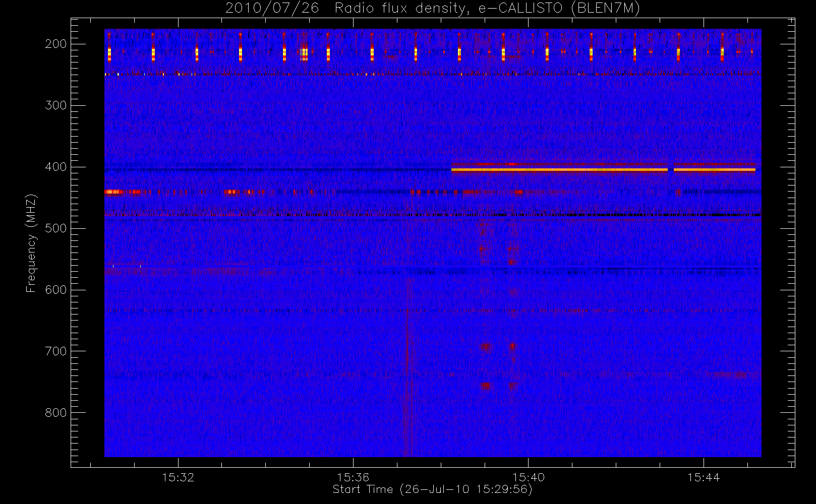The image size is (816, 504).
Task: Select the 300 frequency tick label
Action: pos(56,105)
